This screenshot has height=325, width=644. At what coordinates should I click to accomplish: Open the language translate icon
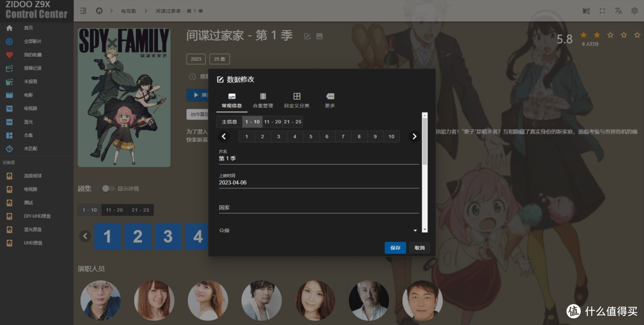tap(618, 11)
